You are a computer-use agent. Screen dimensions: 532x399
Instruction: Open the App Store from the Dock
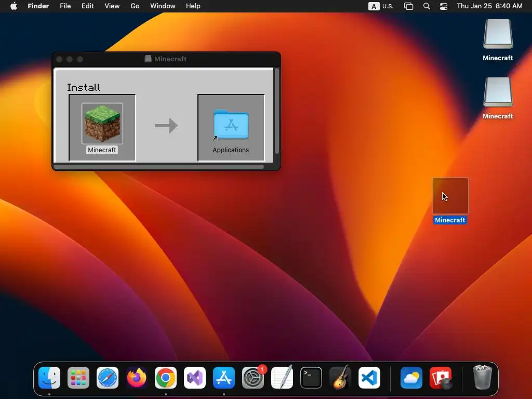224,378
